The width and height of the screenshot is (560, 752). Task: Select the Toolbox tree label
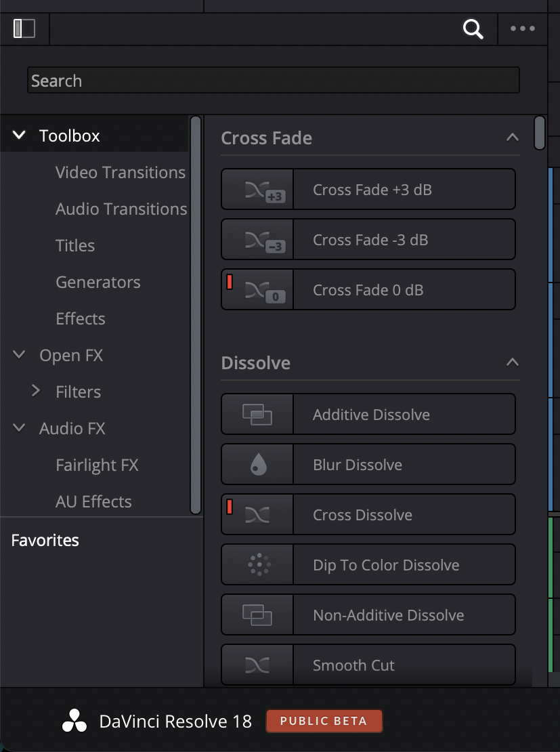(70, 135)
